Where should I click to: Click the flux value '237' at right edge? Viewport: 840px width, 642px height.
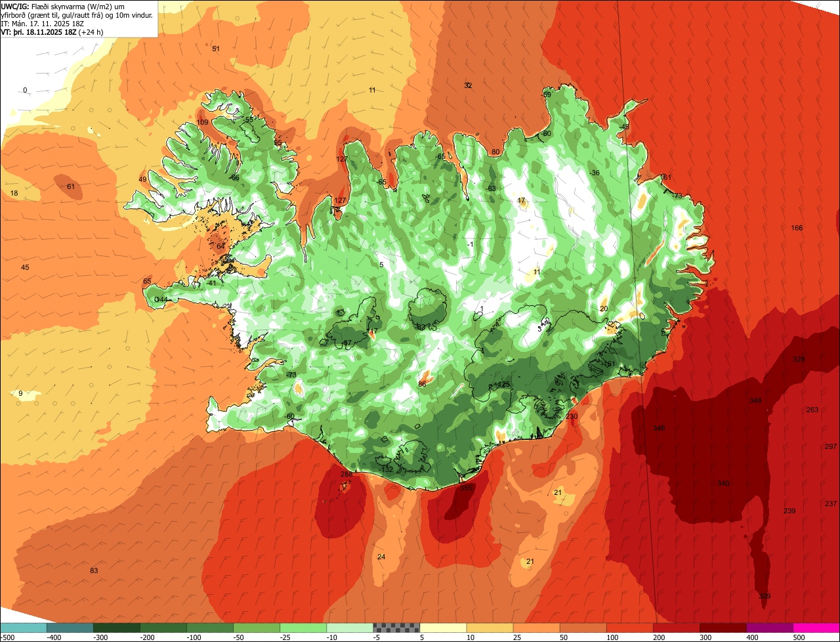click(x=831, y=503)
